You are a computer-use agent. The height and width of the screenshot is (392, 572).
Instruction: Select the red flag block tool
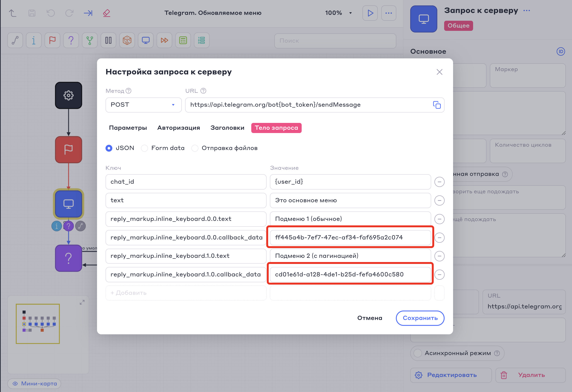[53, 40]
